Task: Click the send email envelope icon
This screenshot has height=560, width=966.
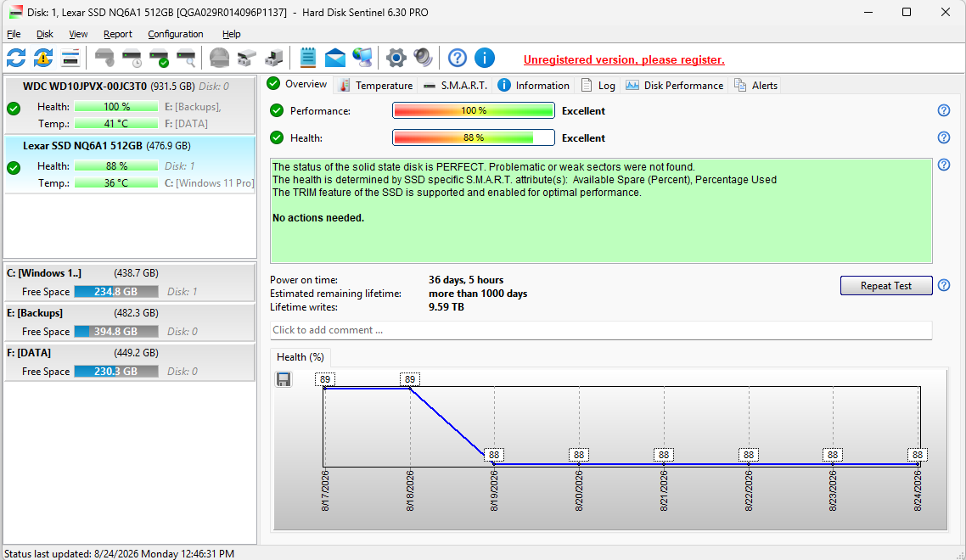Action: coord(335,58)
